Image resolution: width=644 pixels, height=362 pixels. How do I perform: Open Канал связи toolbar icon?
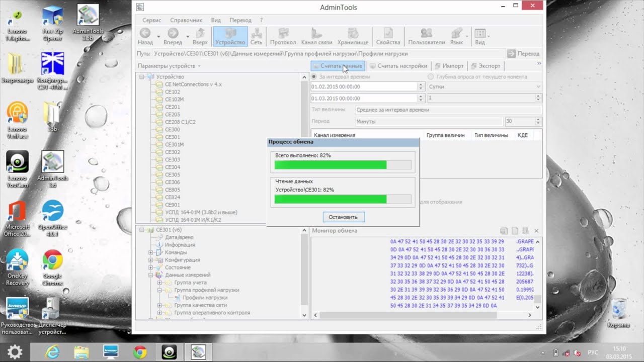[x=316, y=36]
